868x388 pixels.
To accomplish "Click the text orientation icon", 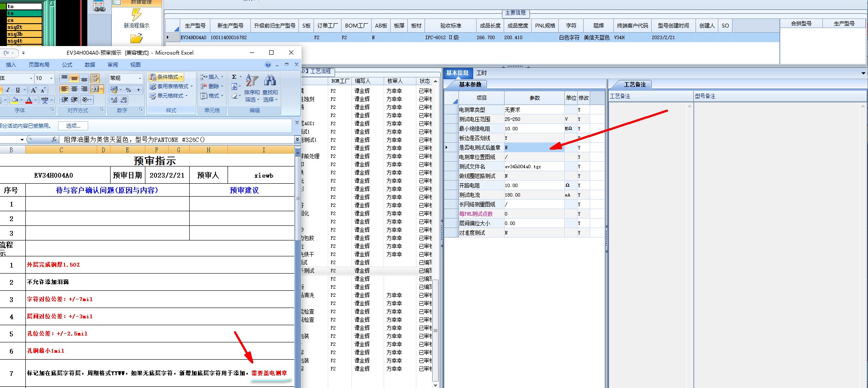I will pyautogui.click(x=86, y=100).
